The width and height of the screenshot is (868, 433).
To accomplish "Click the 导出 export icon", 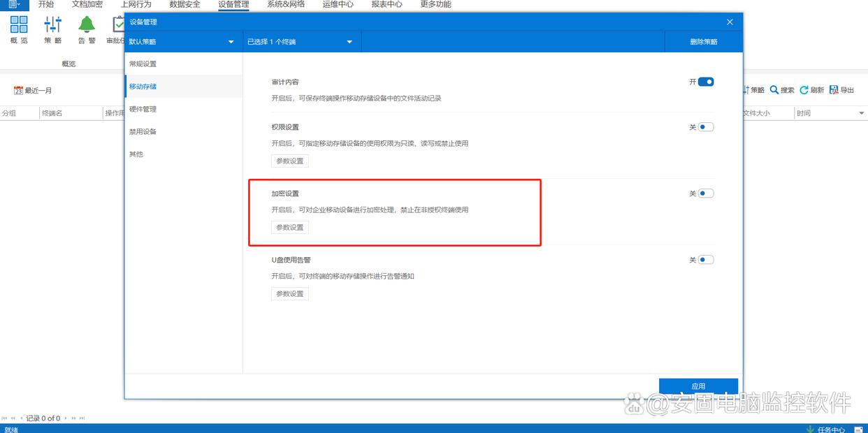I will point(834,90).
